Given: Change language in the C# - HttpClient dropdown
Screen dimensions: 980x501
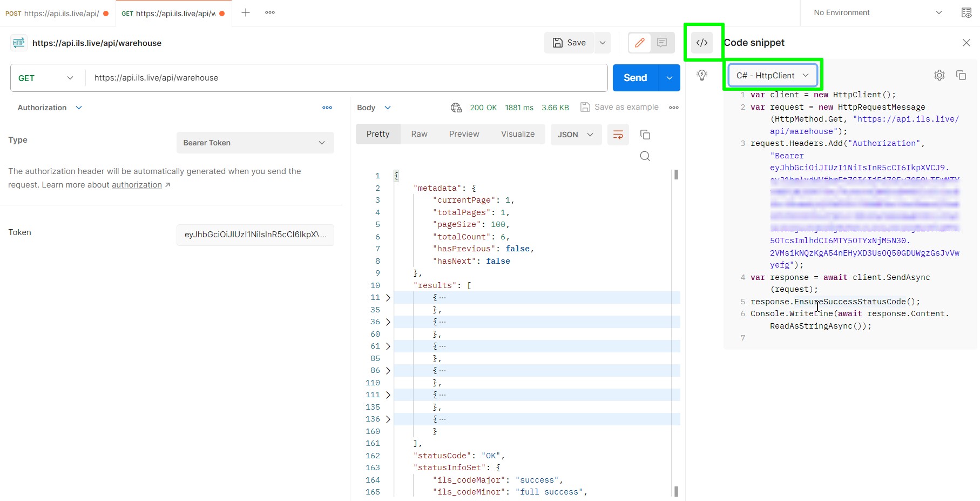Looking at the screenshot, I should [x=772, y=75].
